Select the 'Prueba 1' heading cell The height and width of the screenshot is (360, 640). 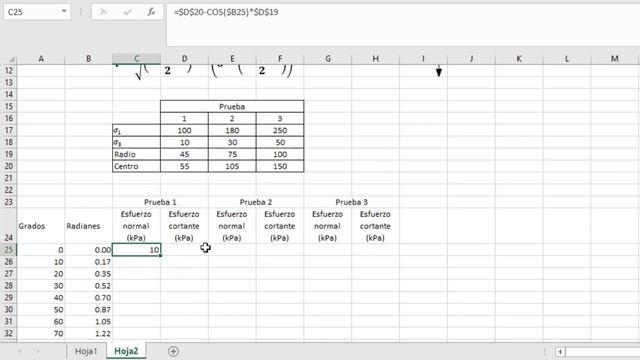[160, 202]
